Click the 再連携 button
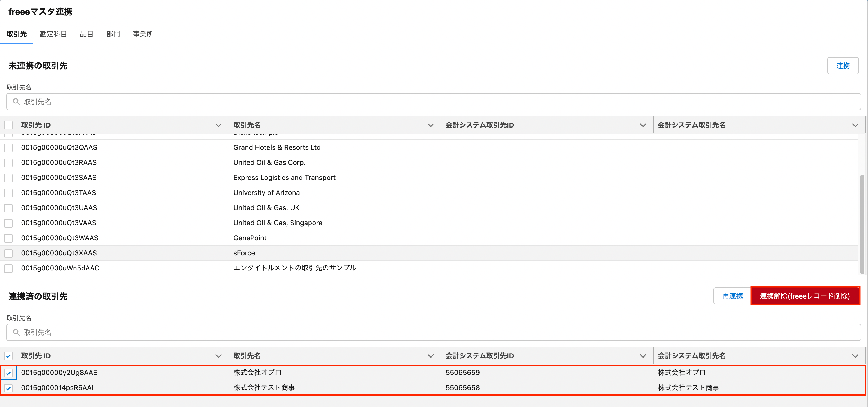 (x=732, y=296)
